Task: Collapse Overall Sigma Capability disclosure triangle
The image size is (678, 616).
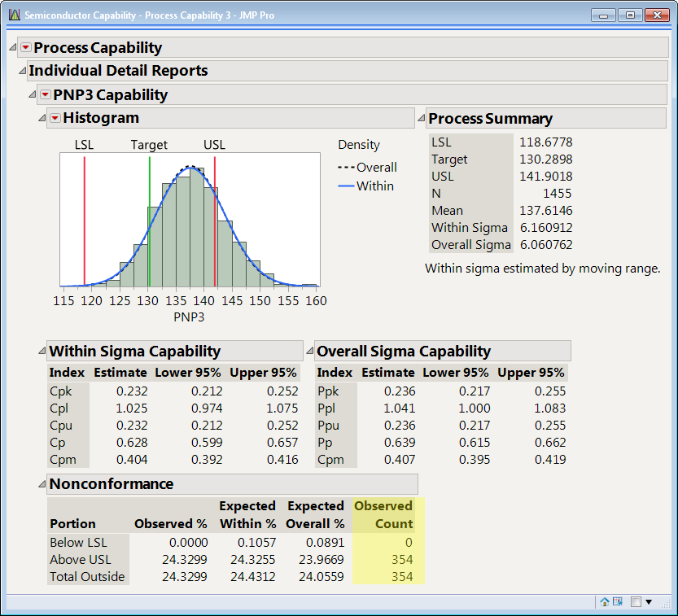Action: pyautogui.click(x=309, y=350)
